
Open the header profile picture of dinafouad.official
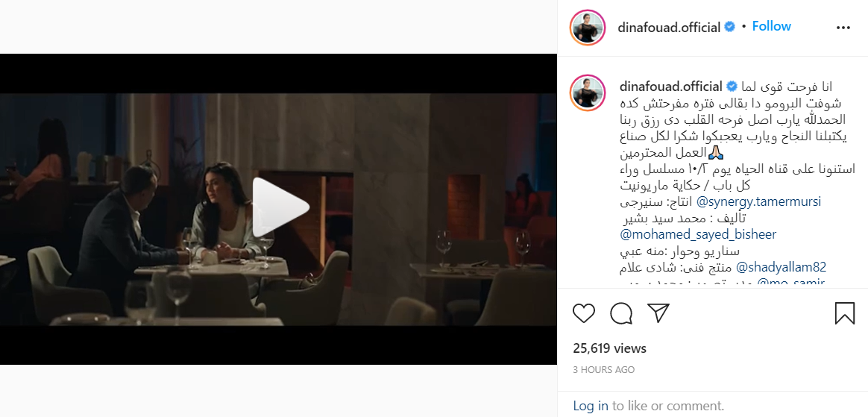pyautogui.click(x=588, y=28)
